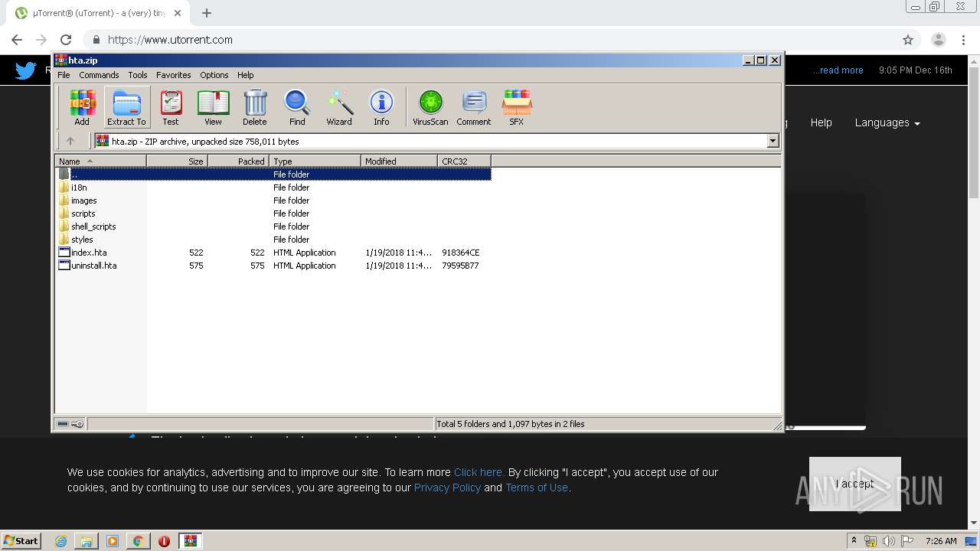This screenshot has width=980, height=551.
Task: Click the Delete toolbar icon
Action: coord(255,107)
